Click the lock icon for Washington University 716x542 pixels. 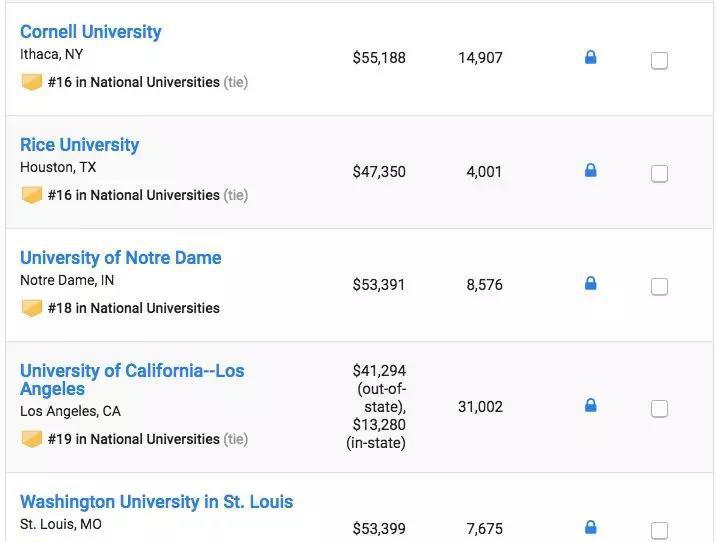[590, 527]
